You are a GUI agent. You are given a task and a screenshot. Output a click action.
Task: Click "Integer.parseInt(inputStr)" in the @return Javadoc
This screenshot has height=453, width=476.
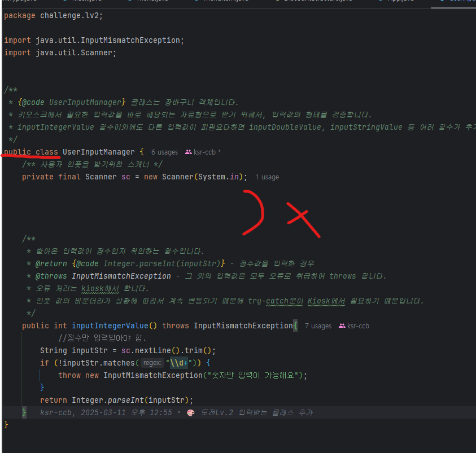(162, 263)
